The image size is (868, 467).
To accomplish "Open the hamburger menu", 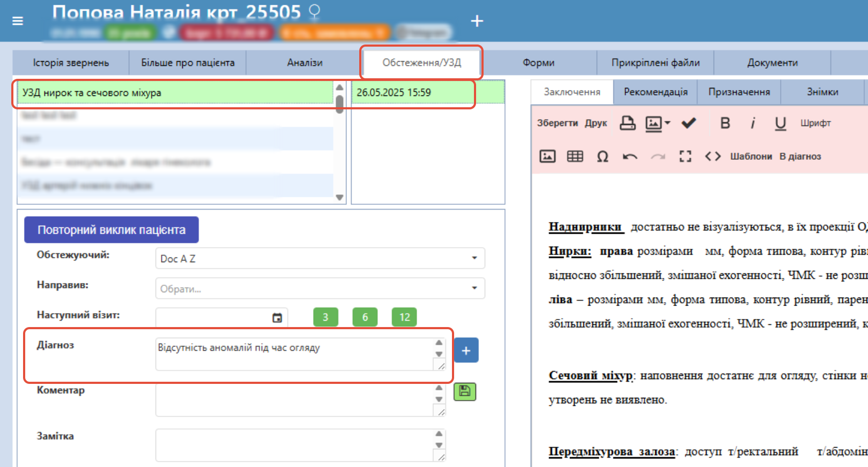I will point(18,21).
